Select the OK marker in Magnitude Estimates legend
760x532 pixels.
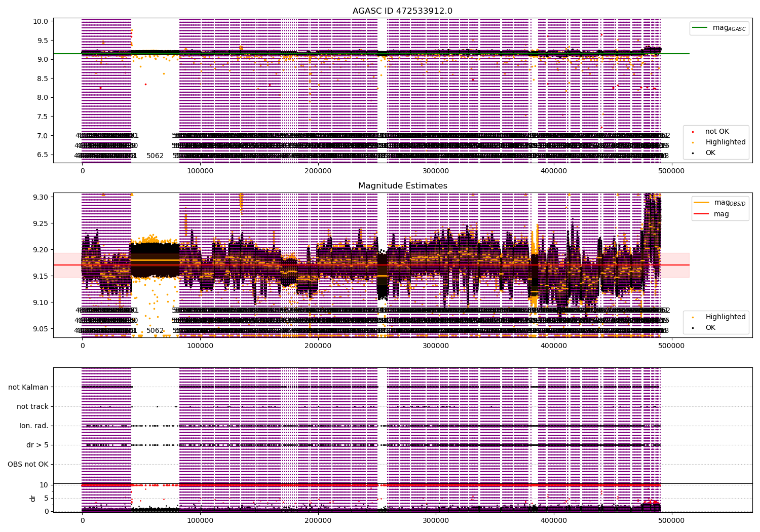[693, 328]
